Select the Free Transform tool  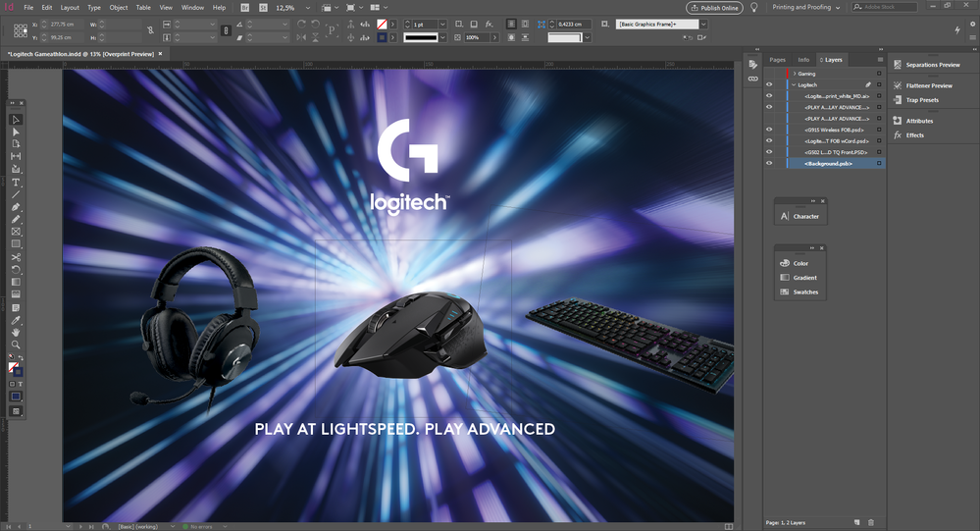16,270
